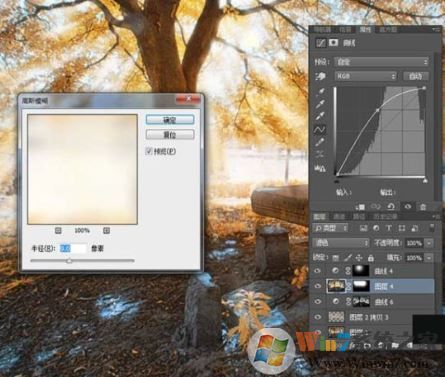The image size is (445, 377).
Task: Click the radius slider handle
Action: point(69,261)
